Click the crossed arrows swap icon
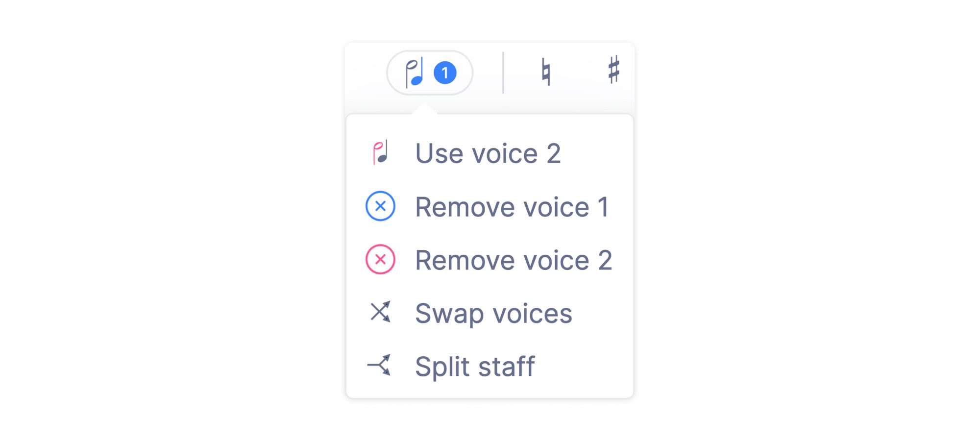 380,312
